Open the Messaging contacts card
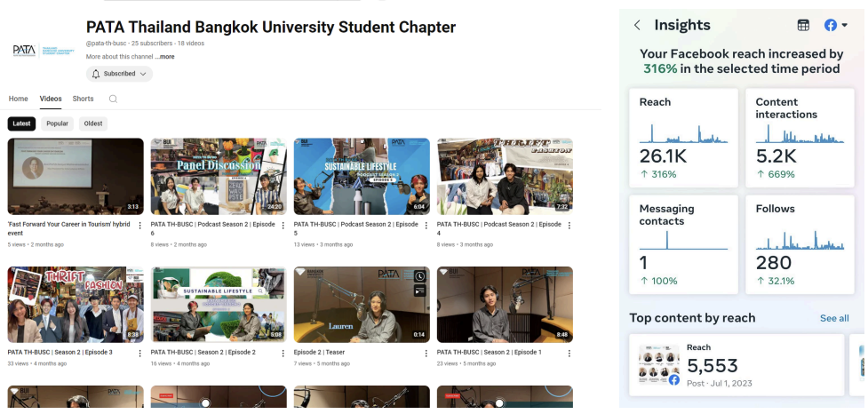The image size is (868, 414). click(x=684, y=244)
